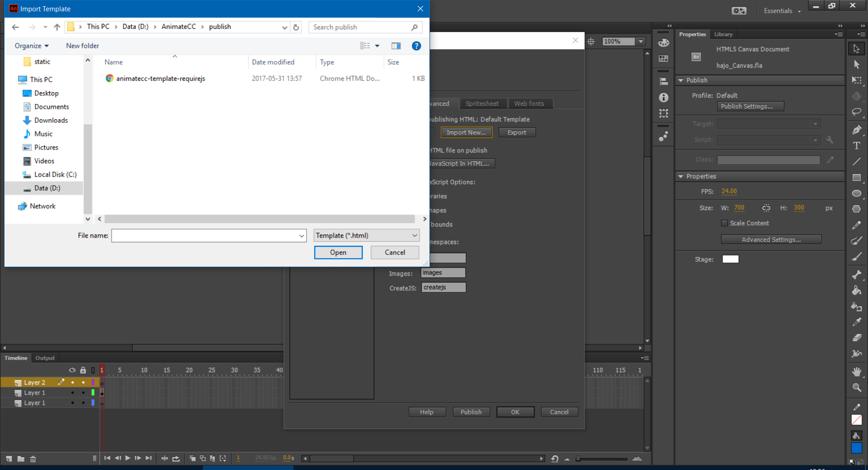Enable the Scale Content checkbox
Viewport: 868px width, 470px height.
click(x=724, y=223)
